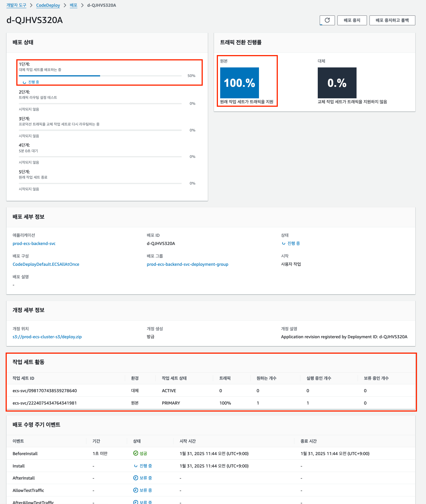Click the dark 0.% 대체 traffic box
Screen dimensions: 426x504
[337, 83]
